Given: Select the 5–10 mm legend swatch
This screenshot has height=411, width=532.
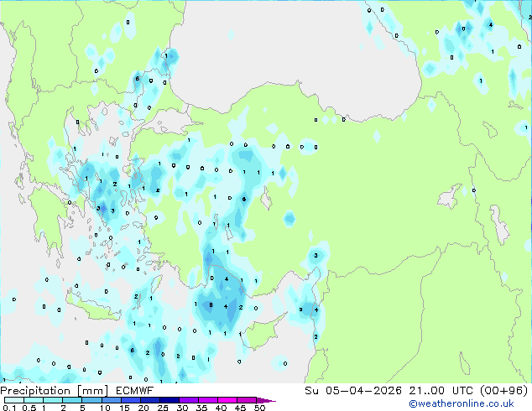Looking at the screenshot, I should pos(92,400).
